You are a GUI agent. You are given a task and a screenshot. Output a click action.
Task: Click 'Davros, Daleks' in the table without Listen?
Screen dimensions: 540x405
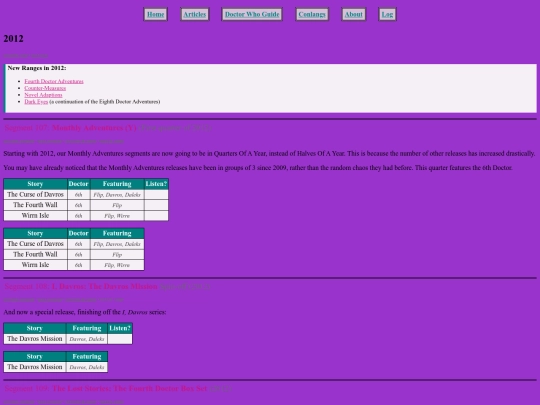(x=87, y=367)
